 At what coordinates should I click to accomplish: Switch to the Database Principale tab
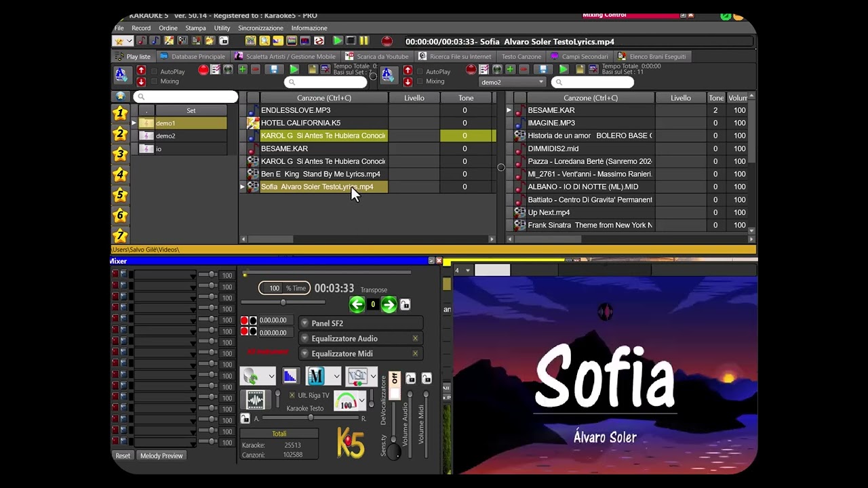(x=193, y=56)
